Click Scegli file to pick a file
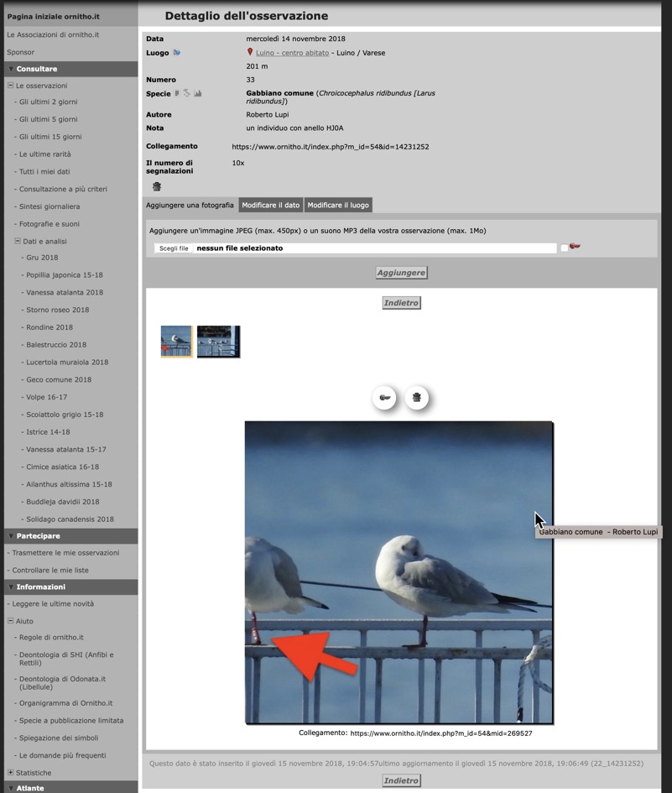The image size is (672, 793). click(x=174, y=248)
